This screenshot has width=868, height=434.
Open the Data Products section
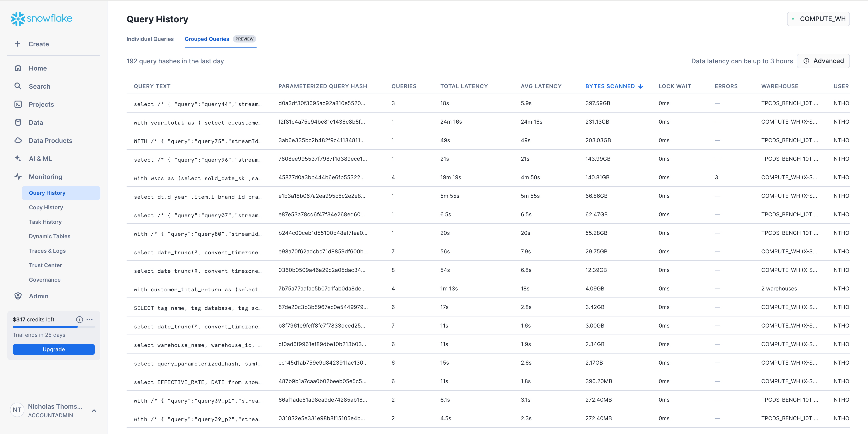tap(50, 141)
